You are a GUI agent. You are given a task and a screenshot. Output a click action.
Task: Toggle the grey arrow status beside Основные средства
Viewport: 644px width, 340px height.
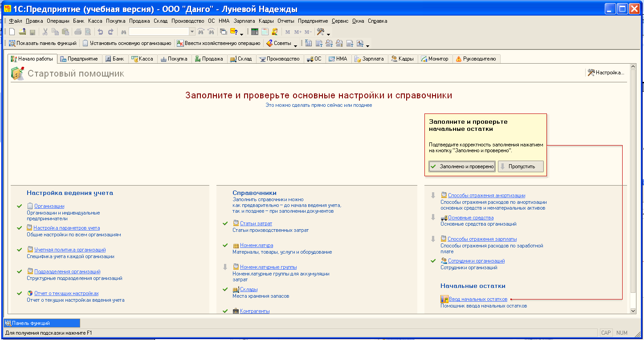pos(433,217)
